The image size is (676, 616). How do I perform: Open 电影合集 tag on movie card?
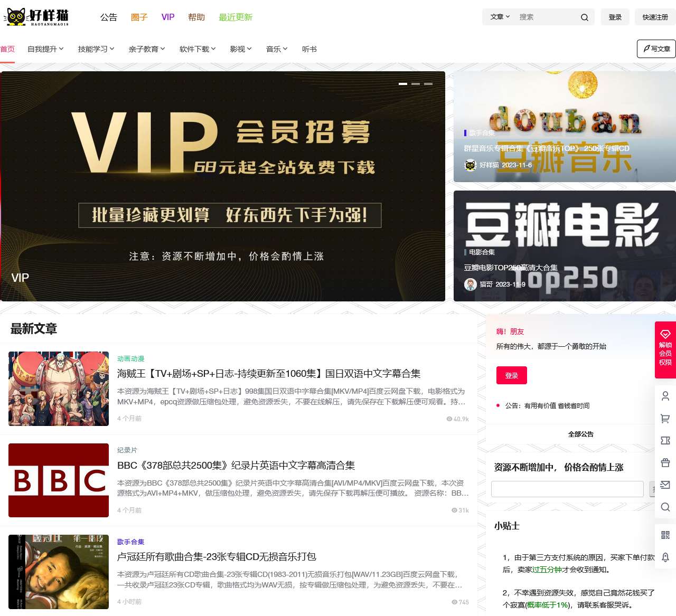482,252
